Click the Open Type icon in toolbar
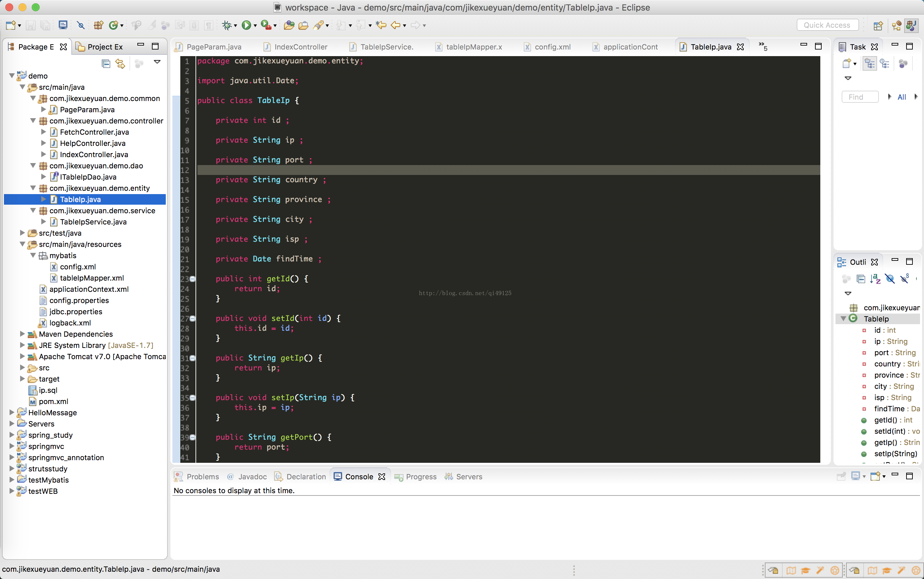Viewport: 924px width, 579px height. [x=289, y=25]
